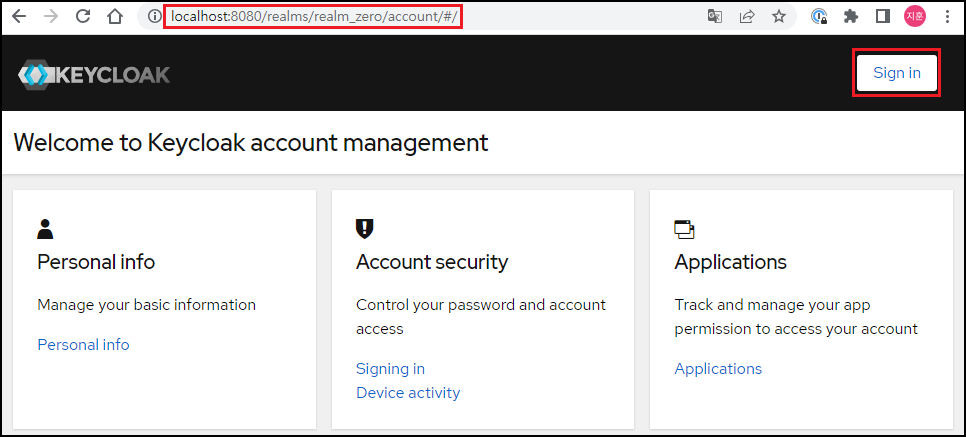This screenshot has height=437, width=966.
Task: Click the Applications windows icon
Action: click(684, 229)
